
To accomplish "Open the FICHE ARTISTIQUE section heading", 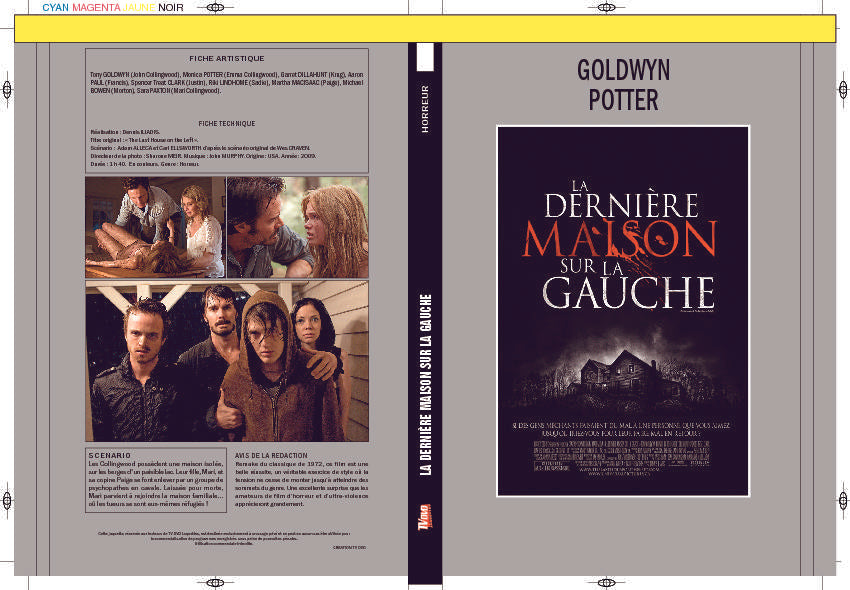I will [x=226, y=57].
